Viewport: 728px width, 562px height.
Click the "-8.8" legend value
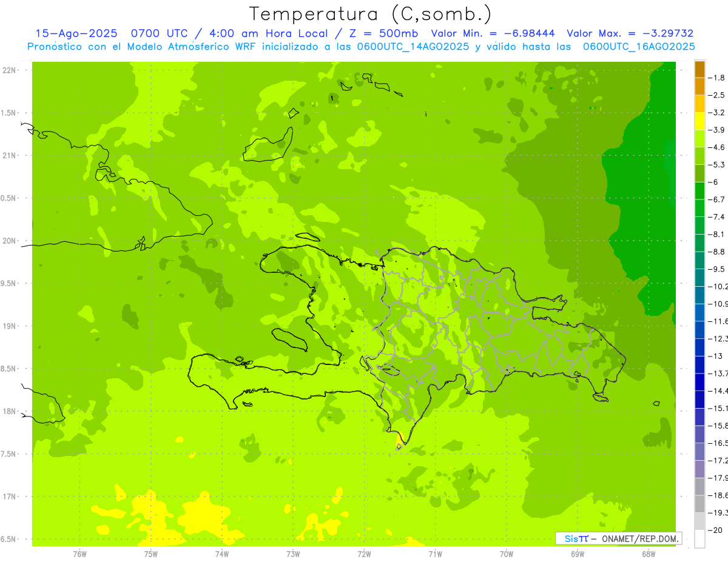tap(717, 252)
